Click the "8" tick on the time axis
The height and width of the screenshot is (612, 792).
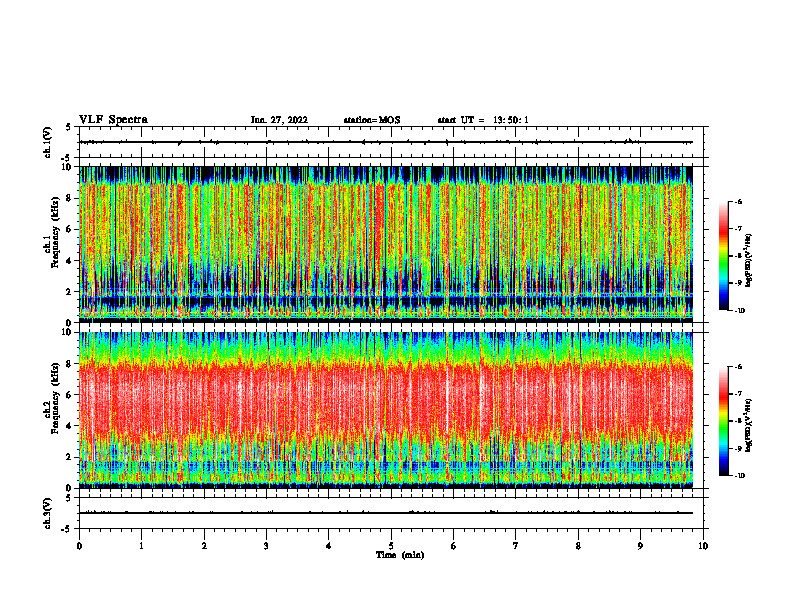578,546
